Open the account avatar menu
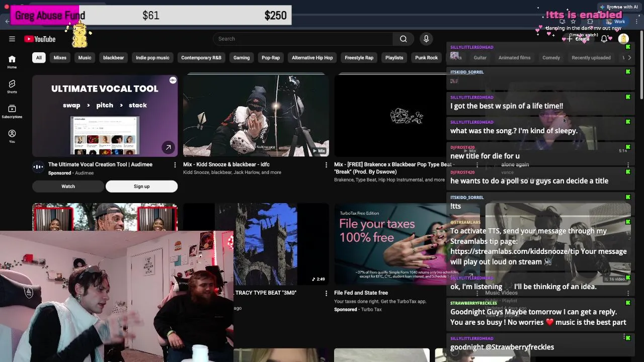 623,39
